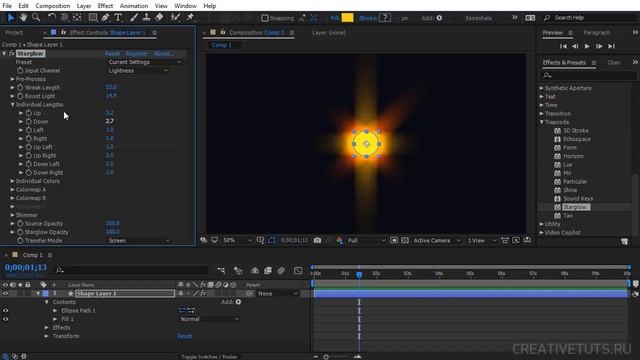The width and height of the screenshot is (640, 360).
Task: Click the motion blur enable icon in timeline
Action: pyautogui.click(x=281, y=270)
